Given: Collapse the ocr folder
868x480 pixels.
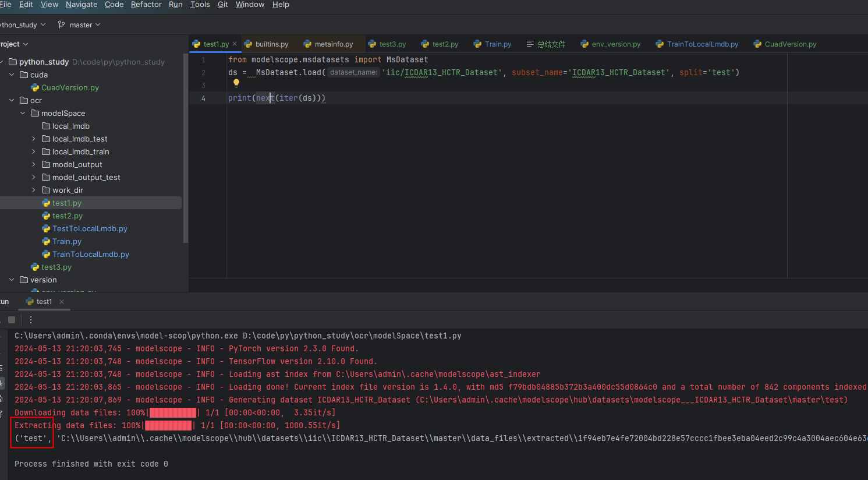Looking at the screenshot, I should click(12, 100).
